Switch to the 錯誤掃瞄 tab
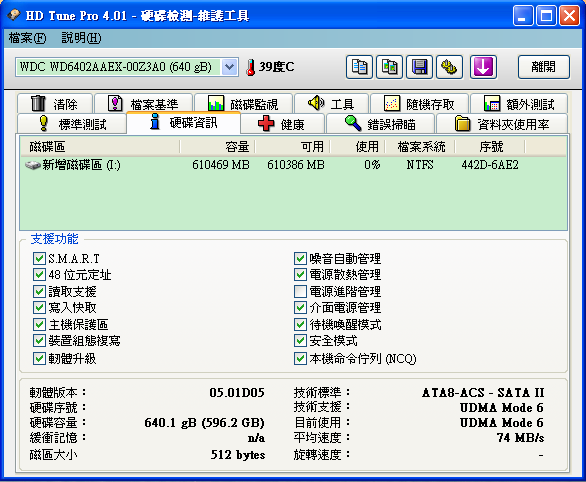Viewport: 586px width, 482px height. click(380, 124)
